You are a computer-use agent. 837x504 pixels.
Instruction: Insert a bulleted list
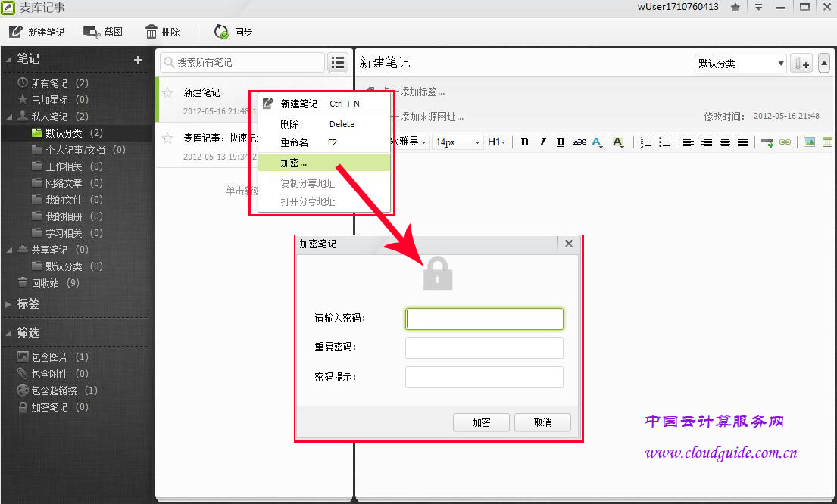664,142
